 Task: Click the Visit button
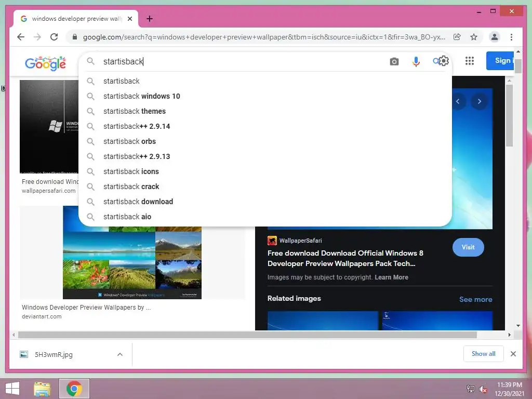tap(468, 247)
